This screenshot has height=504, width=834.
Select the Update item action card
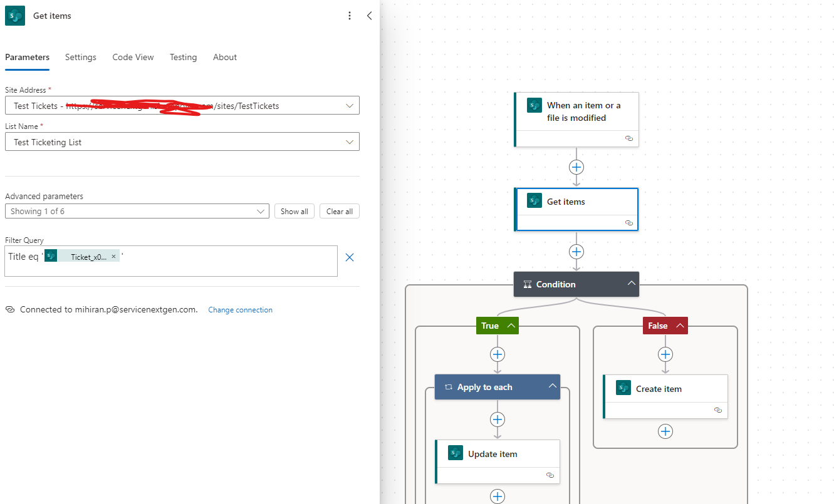[498, 461]
